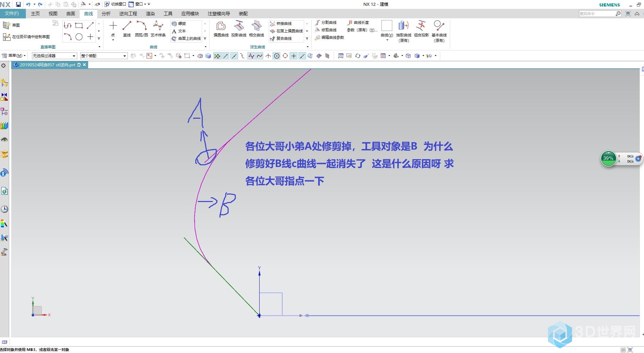This screenshot has height=353, width=644.
Task: Toggle the midpoint snap option
Action: tap(234, 56)
